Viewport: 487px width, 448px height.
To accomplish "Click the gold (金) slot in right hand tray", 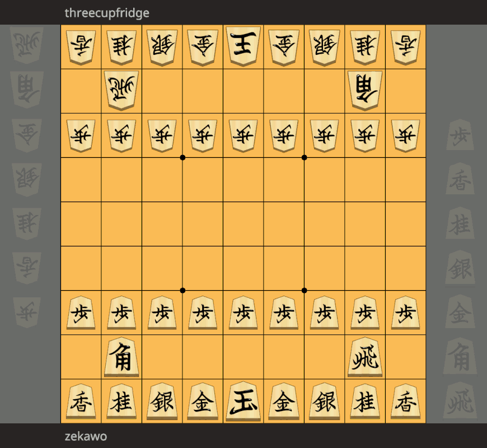I will click(x=460, y=312).
